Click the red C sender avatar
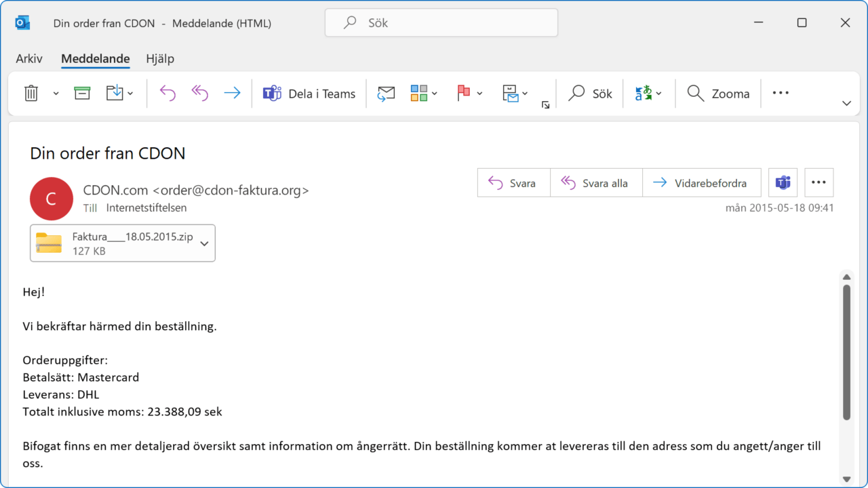This screenshot has height=488, width=868. [52, 199]
